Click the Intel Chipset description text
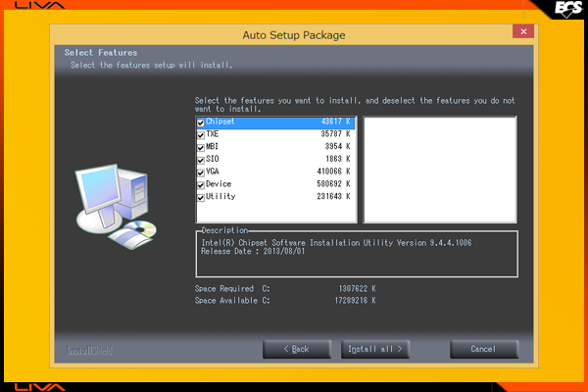Screen dimensions: 588x392 336,243
